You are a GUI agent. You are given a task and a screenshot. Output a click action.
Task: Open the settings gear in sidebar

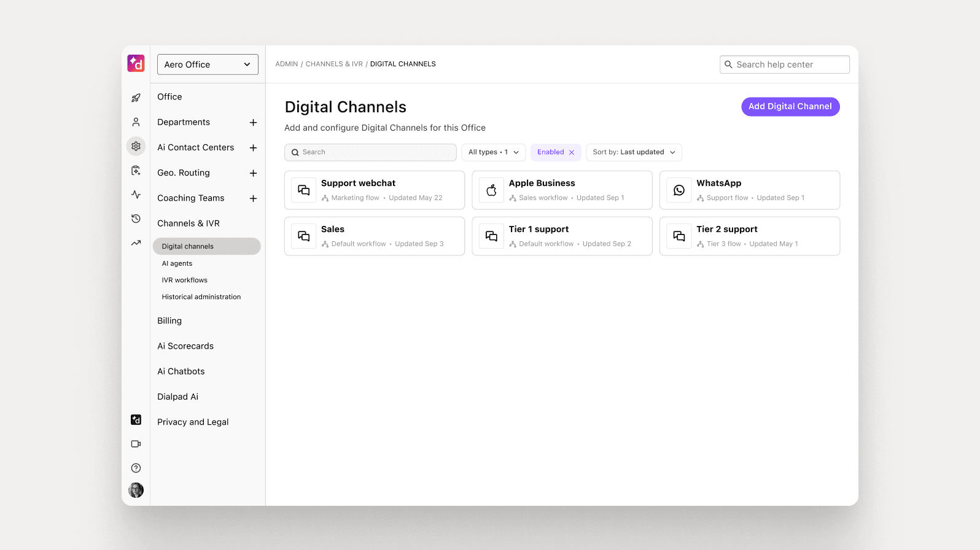tap(136, 146)
